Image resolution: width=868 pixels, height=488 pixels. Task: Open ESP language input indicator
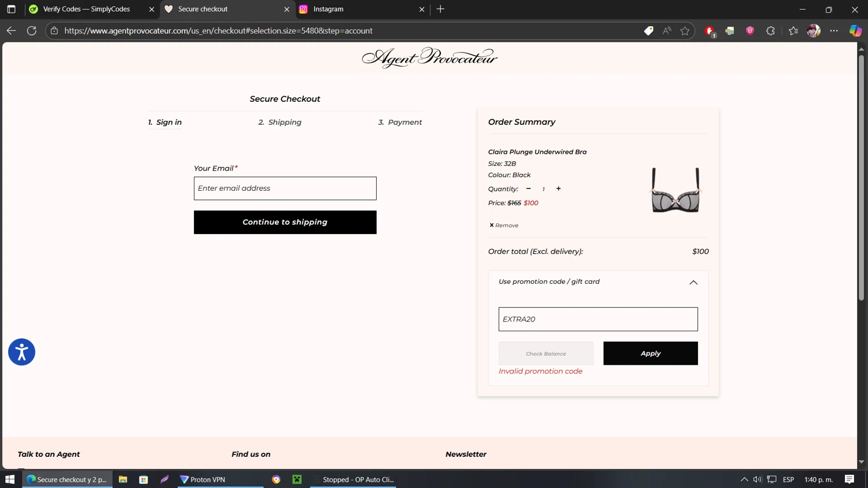[788, 479]
